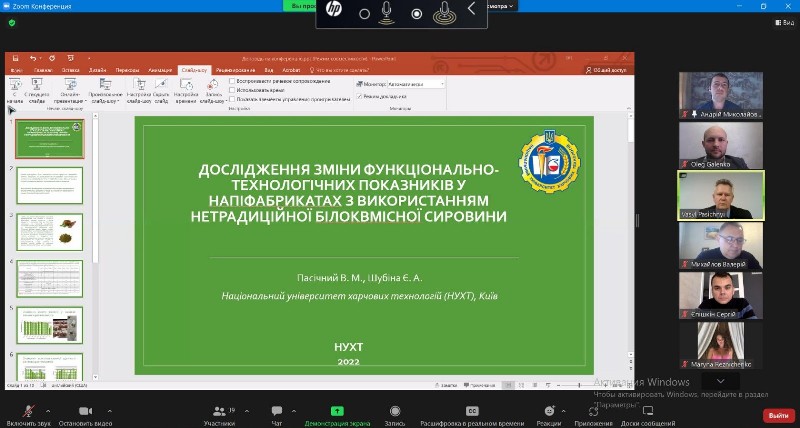Image resolution: width=800 pixels, height=428 pixels.
Task: Open the Дизайн ribbon tab
Action: point(97,70)
